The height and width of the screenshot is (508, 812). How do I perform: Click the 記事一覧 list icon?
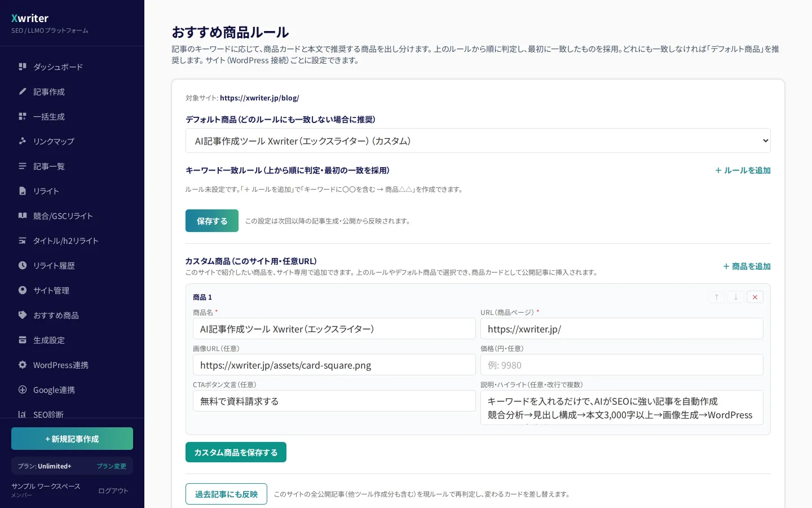[x=23, y=166]
